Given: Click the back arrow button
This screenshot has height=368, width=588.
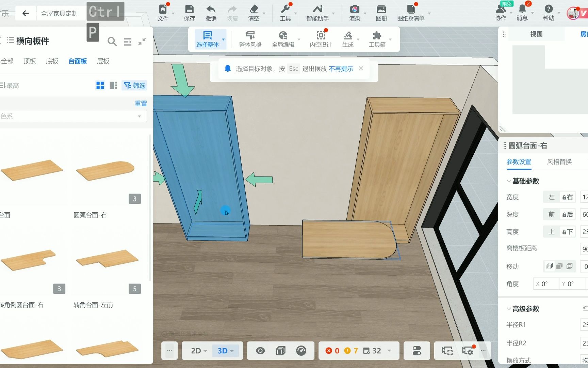Looking at the screenshot, I should 26,13.
